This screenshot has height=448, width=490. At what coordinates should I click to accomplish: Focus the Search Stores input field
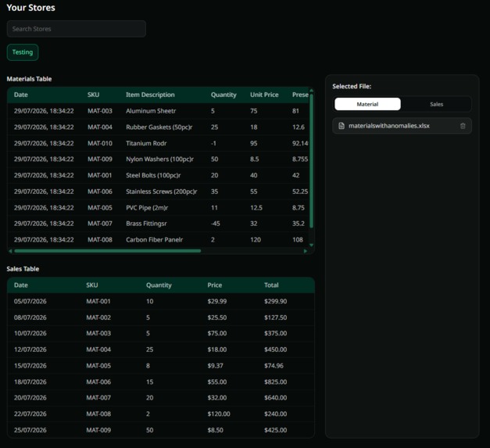point(77,29)
